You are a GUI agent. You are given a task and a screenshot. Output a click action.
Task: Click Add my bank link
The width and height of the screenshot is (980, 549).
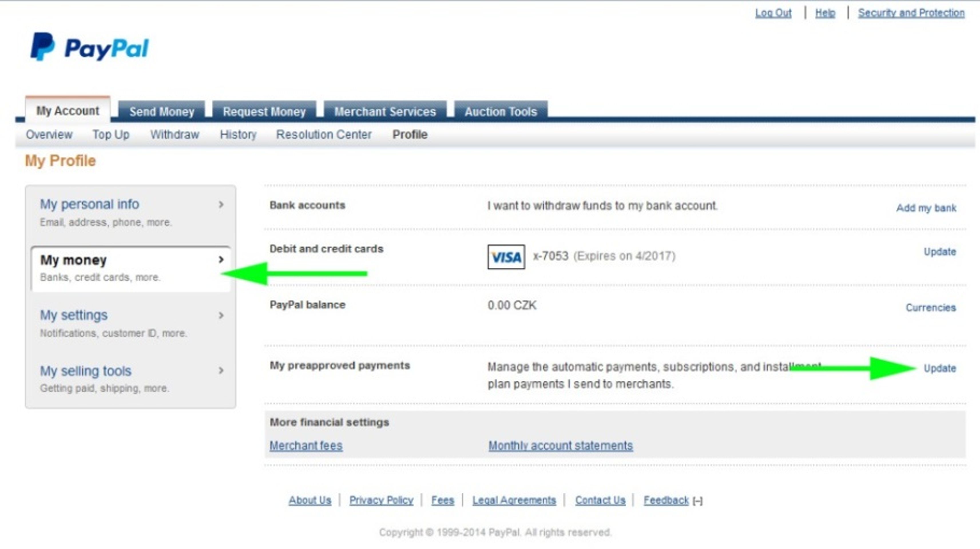[x=926, y=208]
